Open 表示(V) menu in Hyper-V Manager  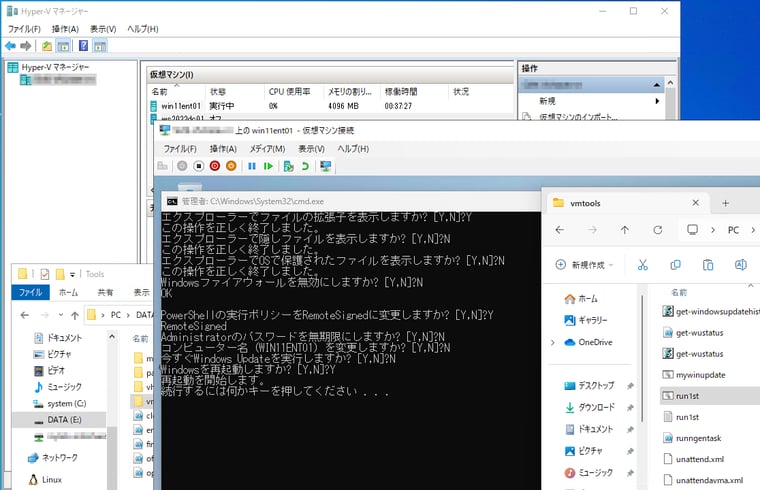click(x=103, y=29)
